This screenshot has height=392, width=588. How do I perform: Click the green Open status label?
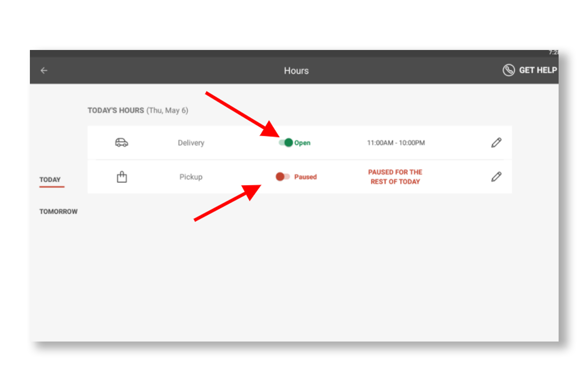coord(302,143)
